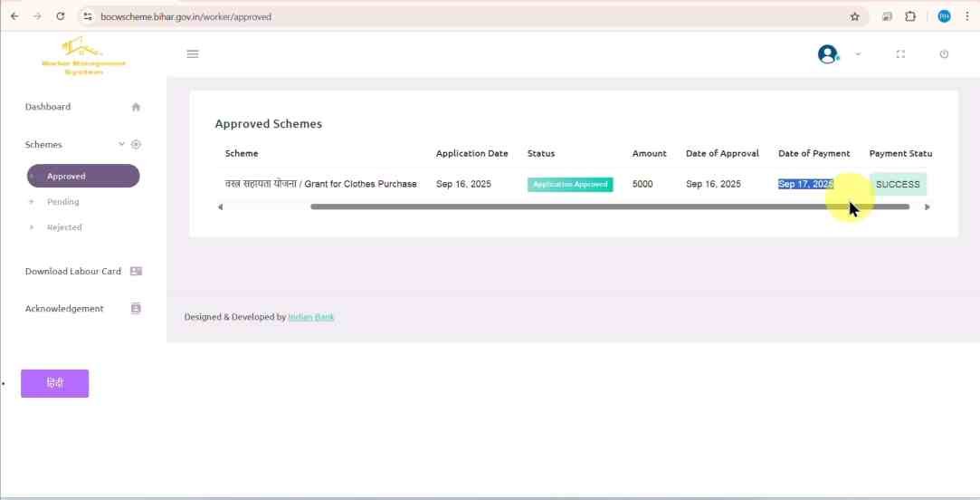Click the Download Labour Card icon
Screen dimensions: 980x500
[136, 271]
